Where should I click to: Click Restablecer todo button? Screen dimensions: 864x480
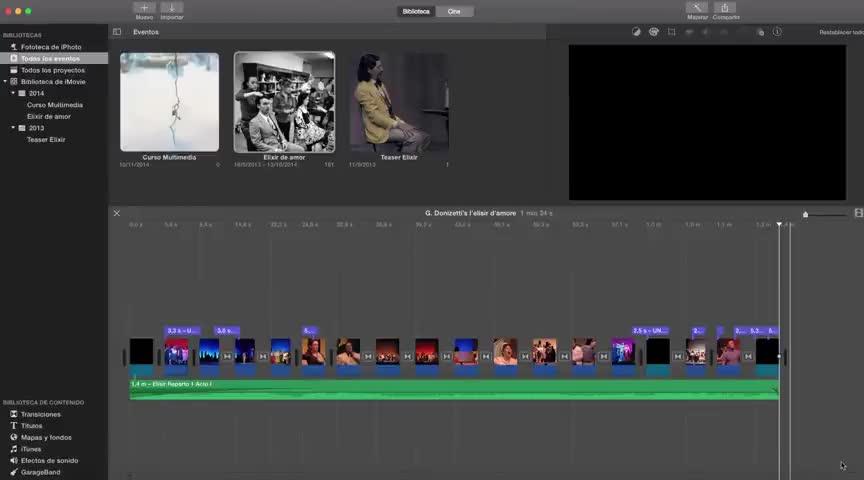pos(841,32)
